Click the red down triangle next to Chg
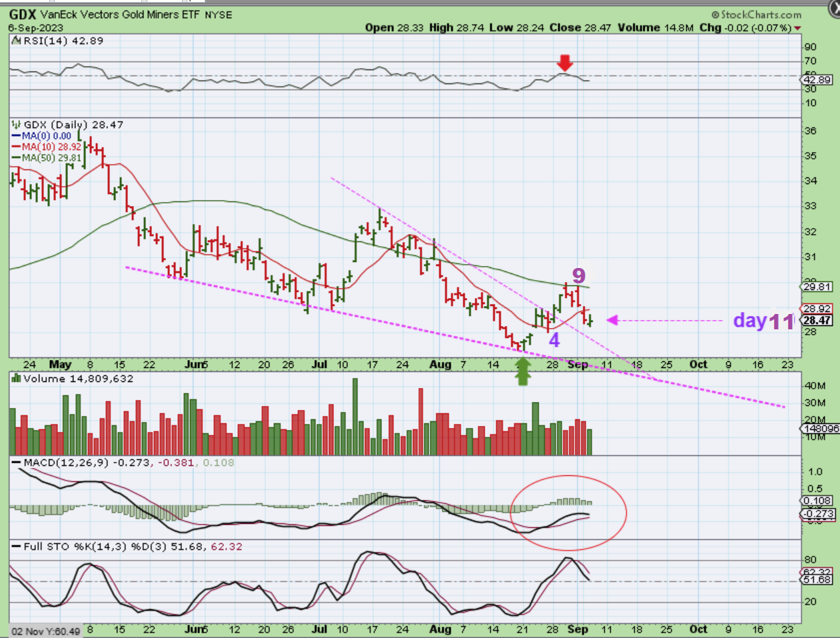This screenshot has height=638, width=840. click(798, 28)
